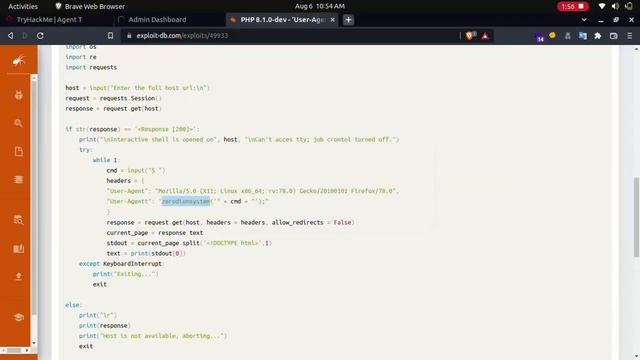Go back with browser back arrow
This screenshot has height=360, width=640.
[11, 36]
